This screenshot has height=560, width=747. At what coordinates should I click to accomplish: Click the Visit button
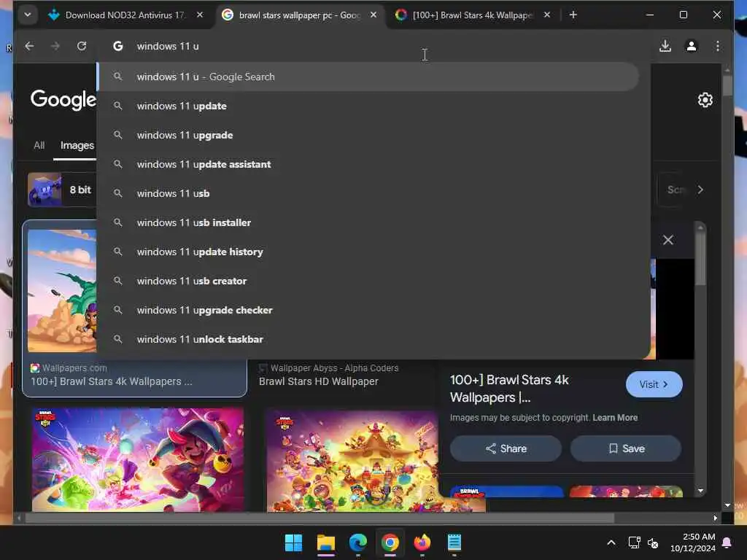(654, 384)
